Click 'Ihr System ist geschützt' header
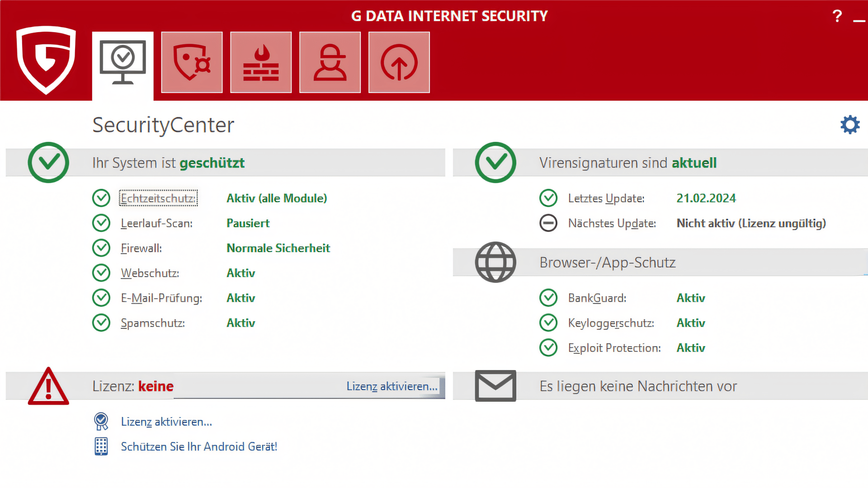868x488 pixels. pyautogui.click(x=168, y=163)
